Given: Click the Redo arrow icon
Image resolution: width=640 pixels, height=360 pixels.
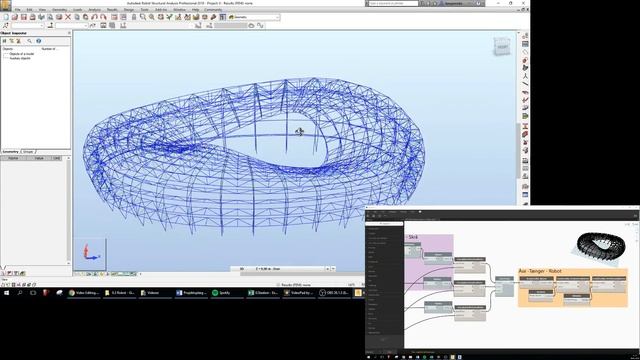Looking at the screenshot, I should coord(103,17).
